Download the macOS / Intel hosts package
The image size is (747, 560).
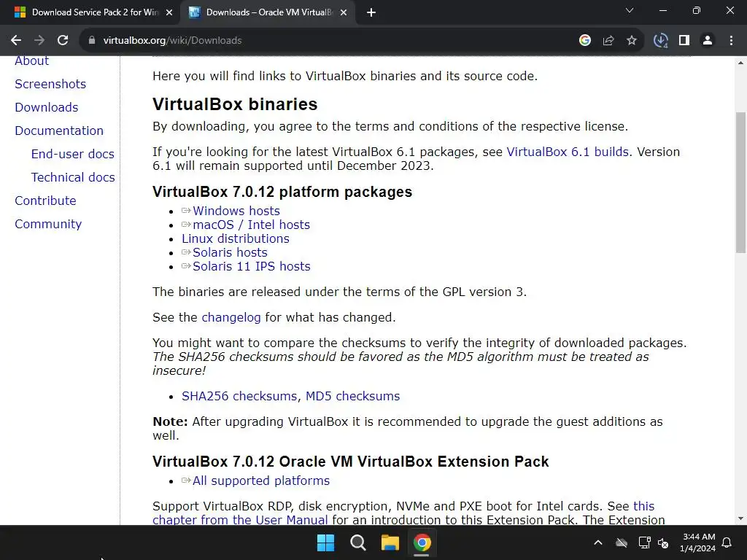pos(251,225)
